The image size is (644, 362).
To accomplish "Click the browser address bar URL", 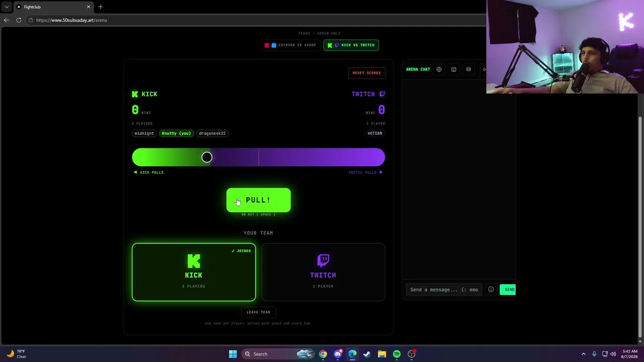I will point(71,20).
